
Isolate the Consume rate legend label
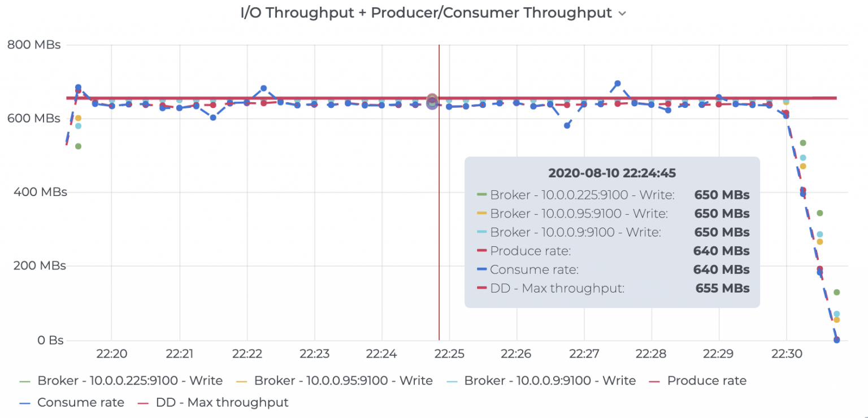(80, 402)
